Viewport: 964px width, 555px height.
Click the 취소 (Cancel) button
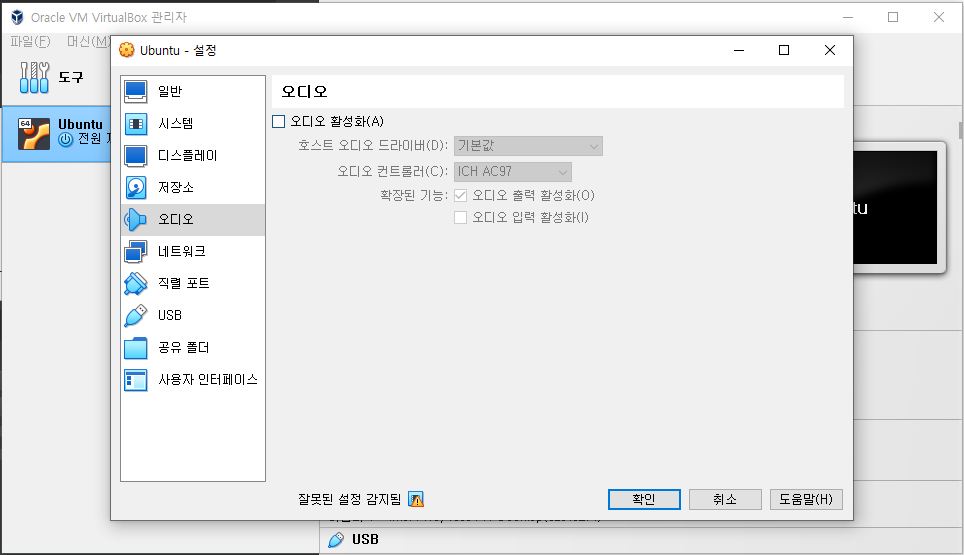click(x=725, y=500)
